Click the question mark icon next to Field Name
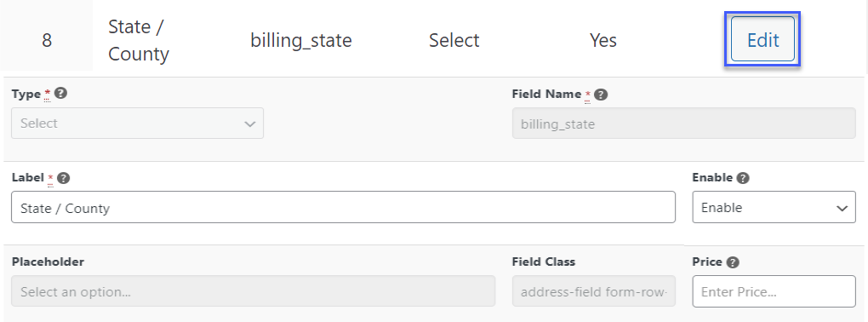The height and width of the screenshot is (322, 868). click(x=602, y=95)
